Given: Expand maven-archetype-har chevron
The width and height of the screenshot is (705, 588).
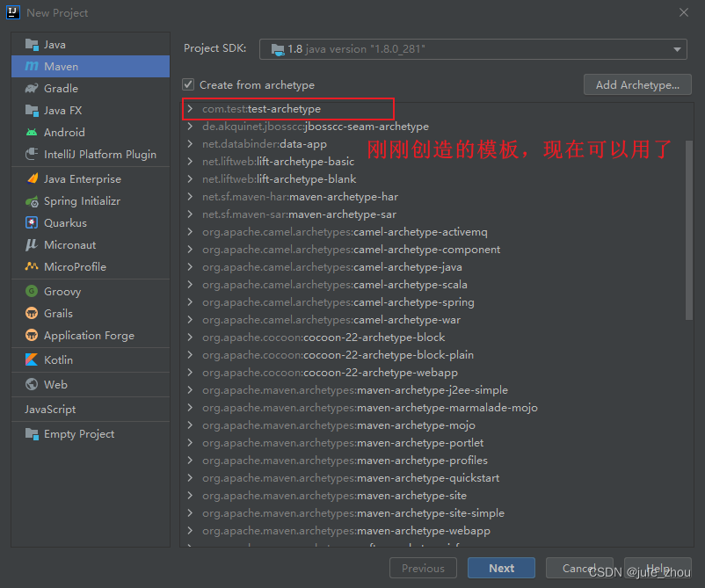Looking at the screenshot, I should tap(190, 197).
